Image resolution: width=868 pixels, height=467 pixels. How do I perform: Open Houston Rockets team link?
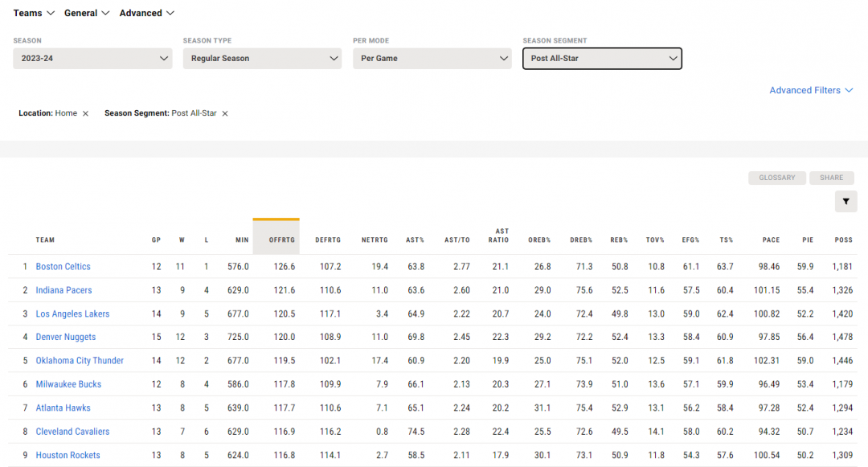click(68, 456)
